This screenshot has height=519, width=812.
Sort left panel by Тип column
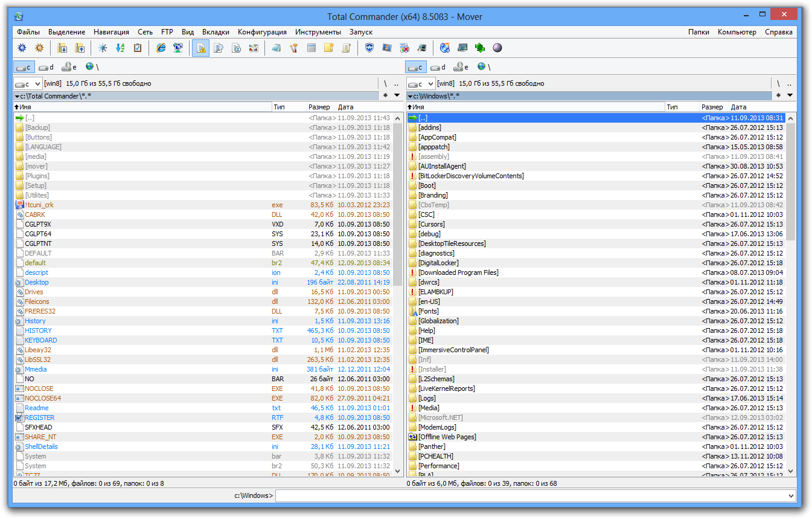[289, 107]
